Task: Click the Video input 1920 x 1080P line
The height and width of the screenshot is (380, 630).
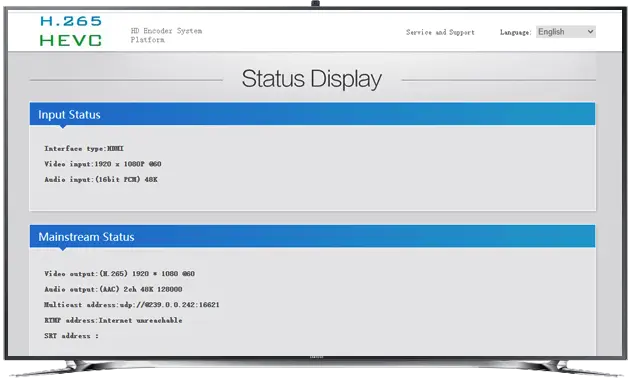Action: (x=103, y=164)
